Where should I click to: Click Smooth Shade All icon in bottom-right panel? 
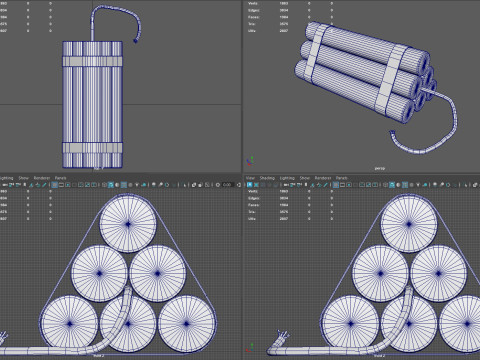[x=392, y=185]
